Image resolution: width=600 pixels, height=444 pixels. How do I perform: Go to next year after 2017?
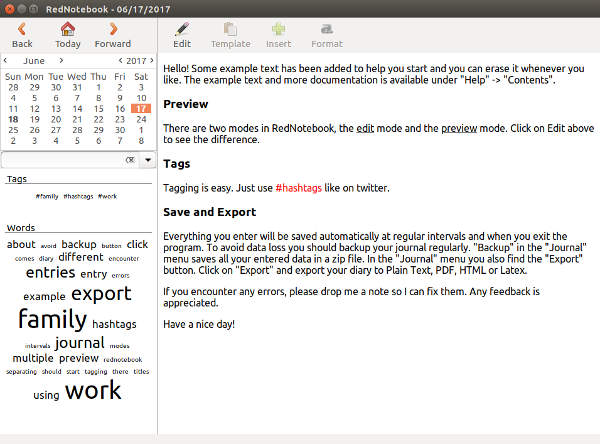coord(152,60)
